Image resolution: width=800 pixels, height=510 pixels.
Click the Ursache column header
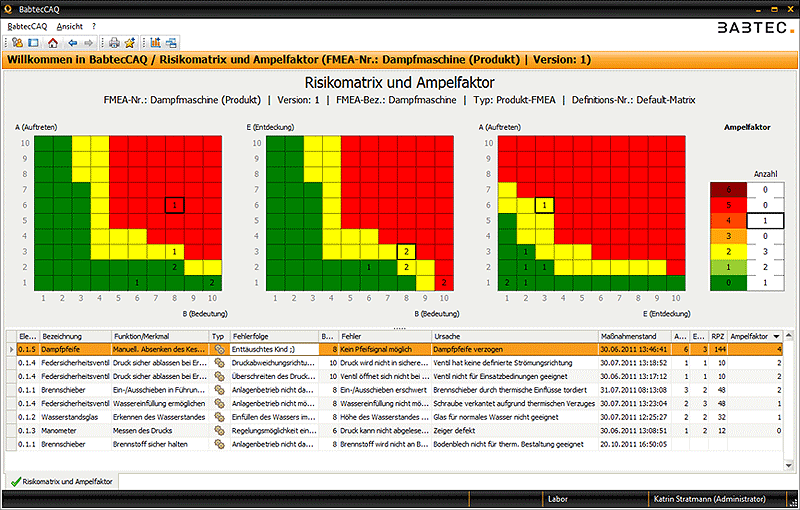coord(515,337)
